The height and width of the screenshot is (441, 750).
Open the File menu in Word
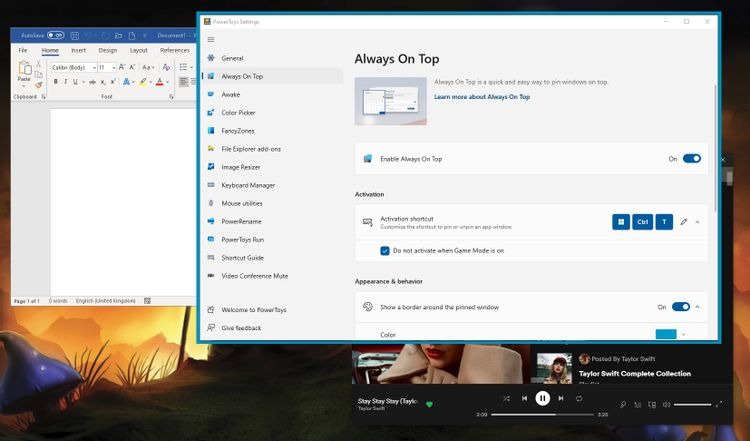pos(22,50)
